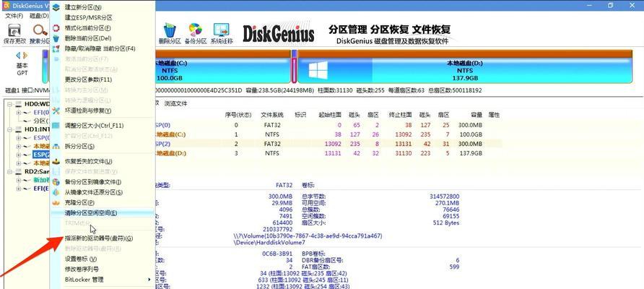Click the 备份分区 pie icon
Screen dimensions: 644x289
(x=195, y=30)
